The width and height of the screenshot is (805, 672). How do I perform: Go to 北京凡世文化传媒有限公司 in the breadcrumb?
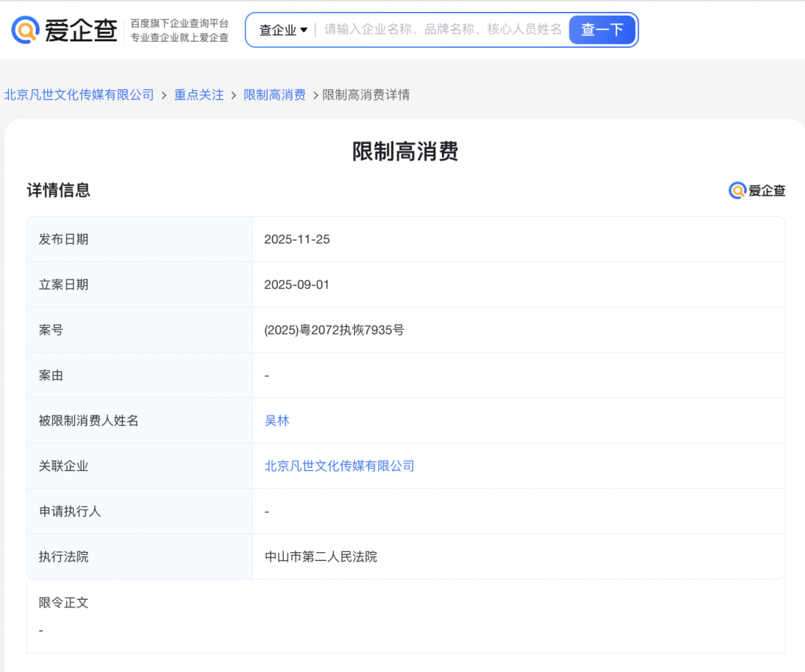pyautogui.click(x=79, y=95)
